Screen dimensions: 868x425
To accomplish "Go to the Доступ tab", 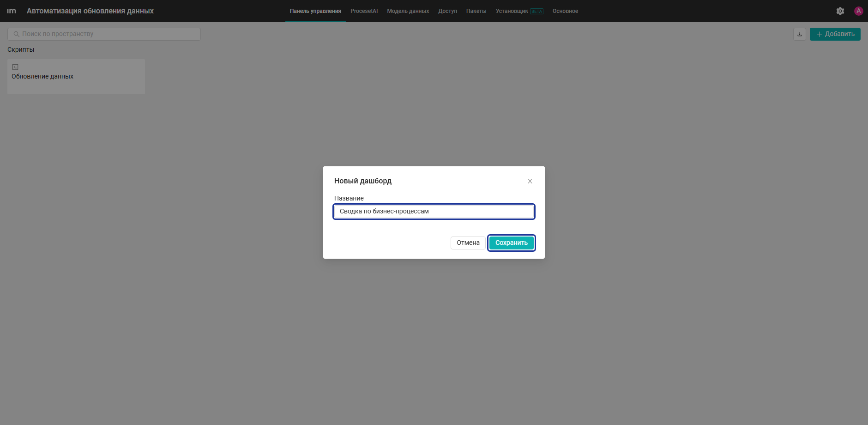I will (447, 11).
